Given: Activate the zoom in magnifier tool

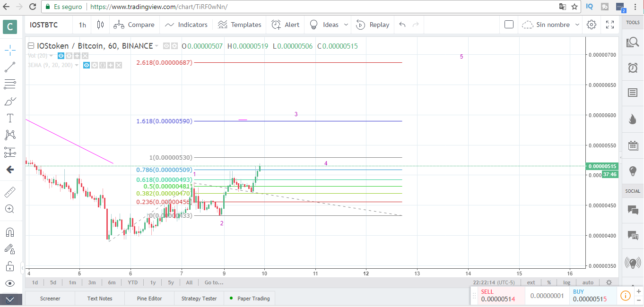Looking at the screenshot, I should (x=10, y=209).
